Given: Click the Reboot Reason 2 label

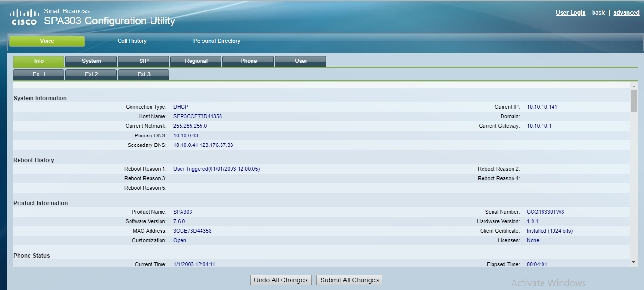Looking at the screenshot, I should [499, 169].
